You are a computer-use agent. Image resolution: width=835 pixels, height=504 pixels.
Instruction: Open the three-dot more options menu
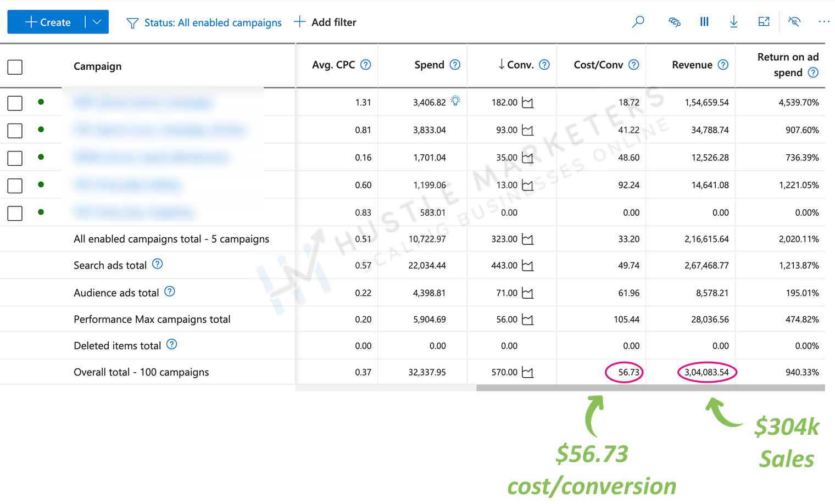pos(824,22)
